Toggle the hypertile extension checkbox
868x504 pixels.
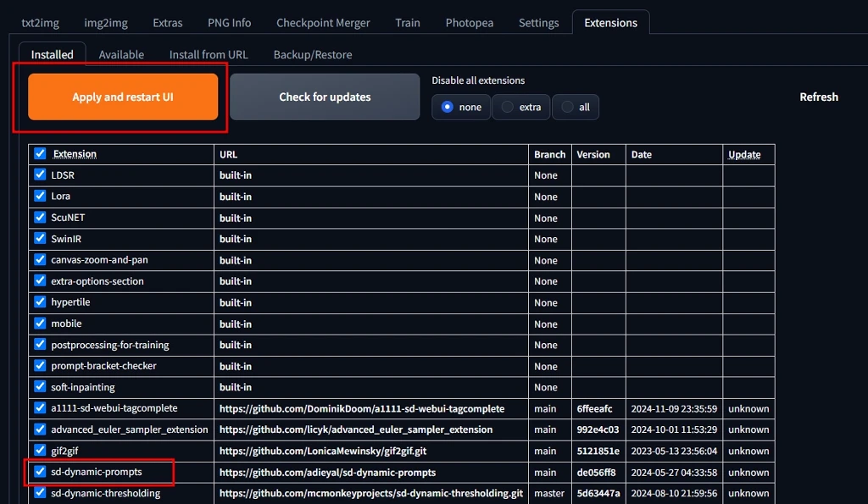40,302
